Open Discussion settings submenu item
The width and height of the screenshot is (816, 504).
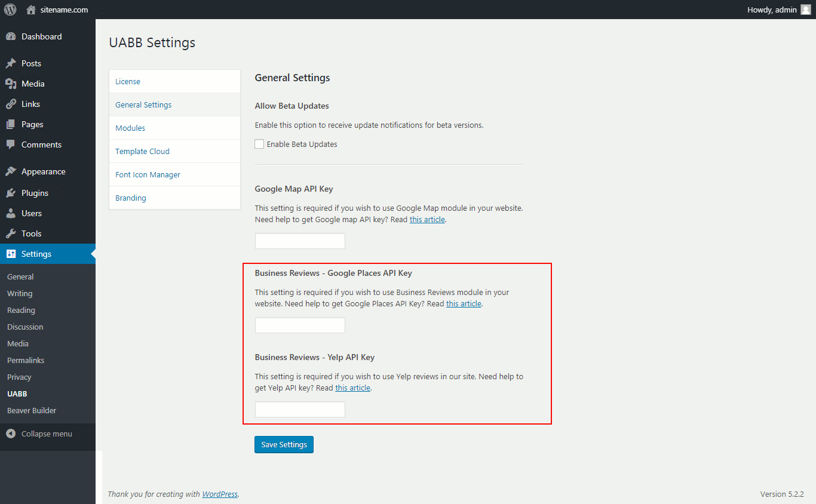point(25,327)
